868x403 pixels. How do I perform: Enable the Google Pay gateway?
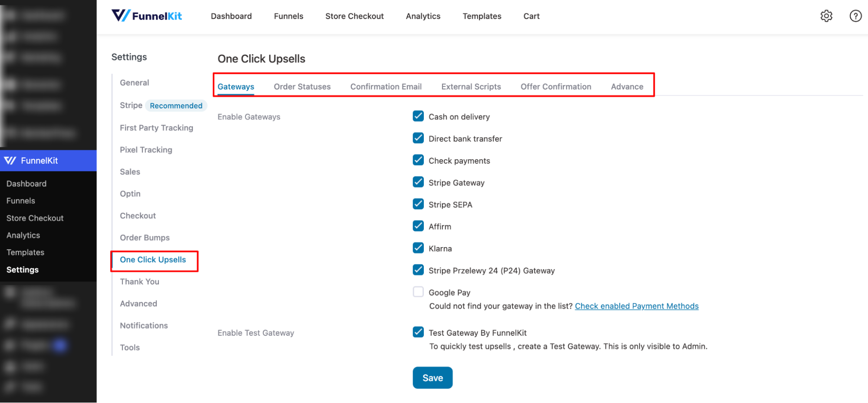tap(418, 292)
